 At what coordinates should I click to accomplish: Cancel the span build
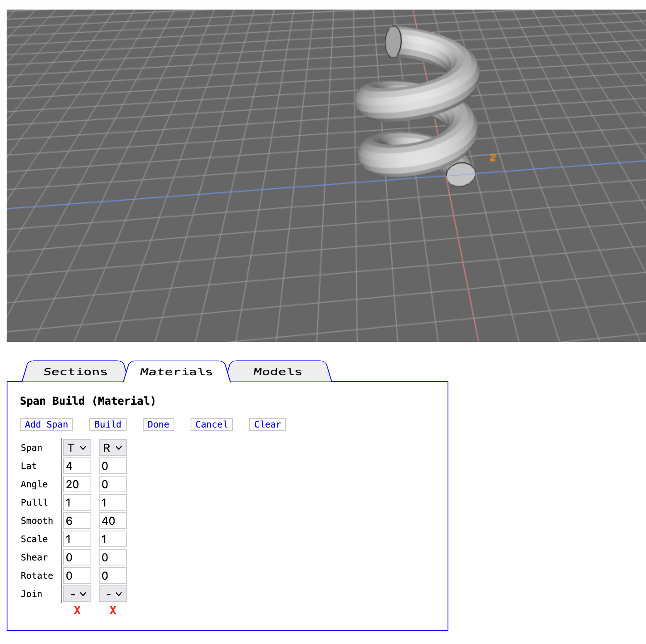point(211,424)
